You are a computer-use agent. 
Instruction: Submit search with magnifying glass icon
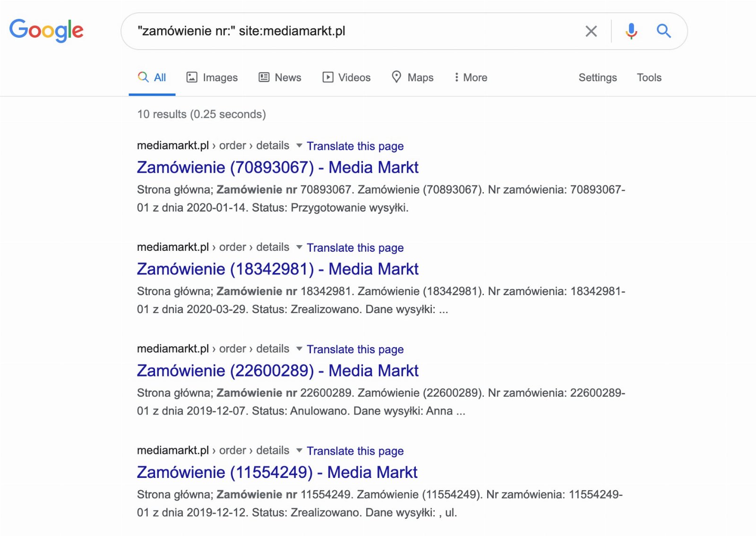tap(664, 31)
